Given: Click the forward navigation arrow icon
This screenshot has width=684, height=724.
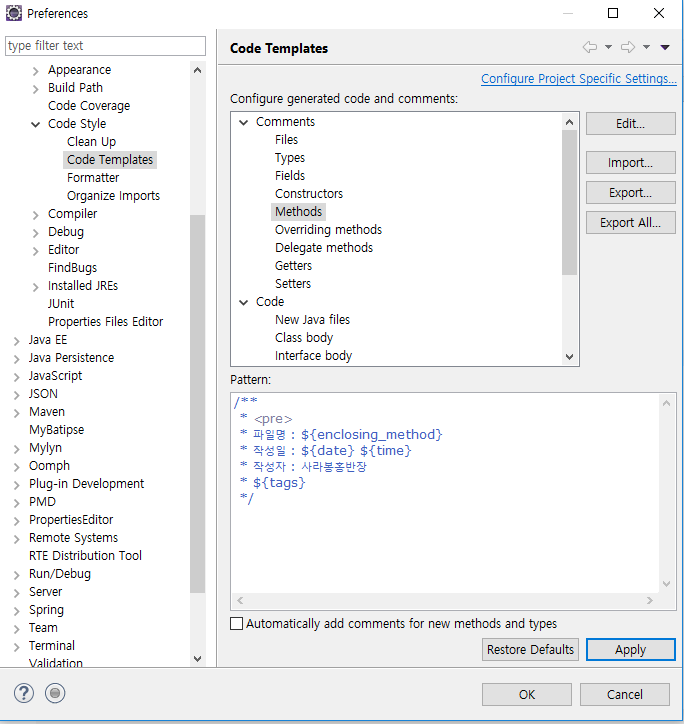Looking at the screenshot, I should (628, 47).
